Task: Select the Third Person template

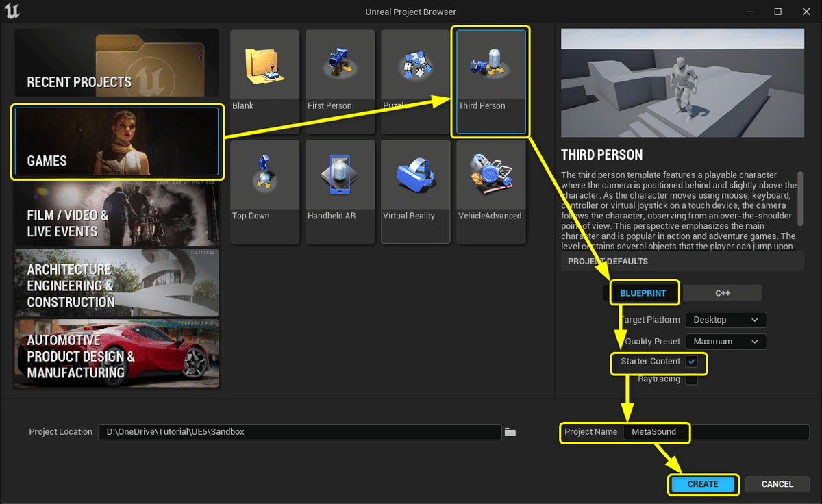Action: [x=490, y=81]
